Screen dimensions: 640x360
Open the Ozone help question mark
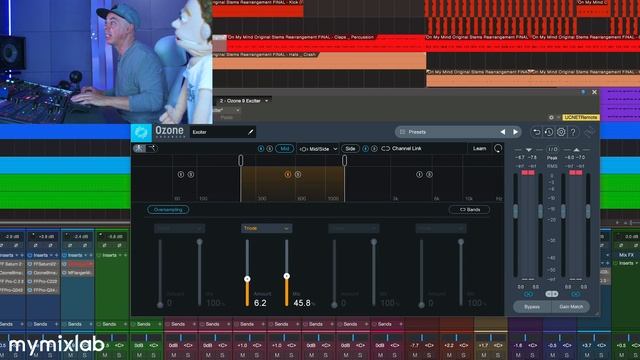573,132
